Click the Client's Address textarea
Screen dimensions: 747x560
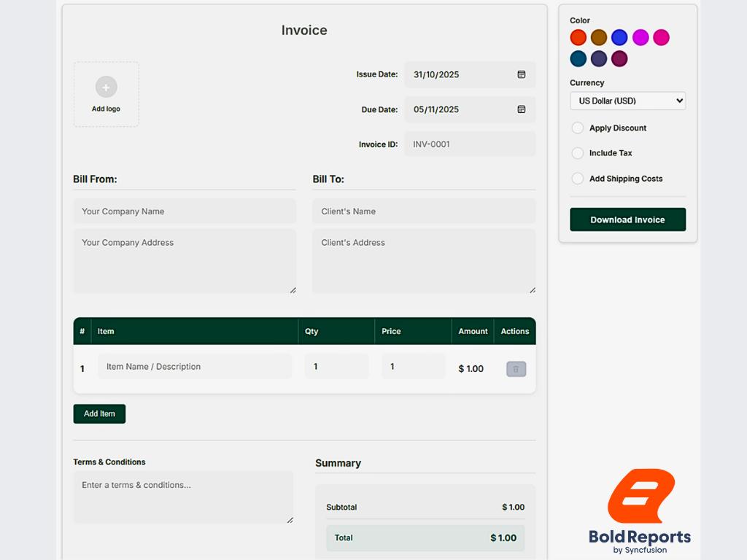pos(424,262)
